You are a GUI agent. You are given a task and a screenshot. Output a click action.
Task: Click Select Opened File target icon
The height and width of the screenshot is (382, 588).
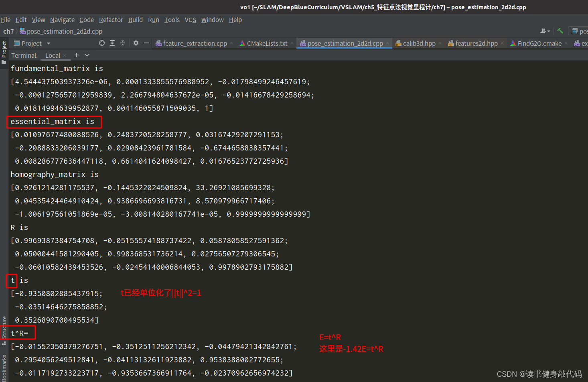click(102, 43)
